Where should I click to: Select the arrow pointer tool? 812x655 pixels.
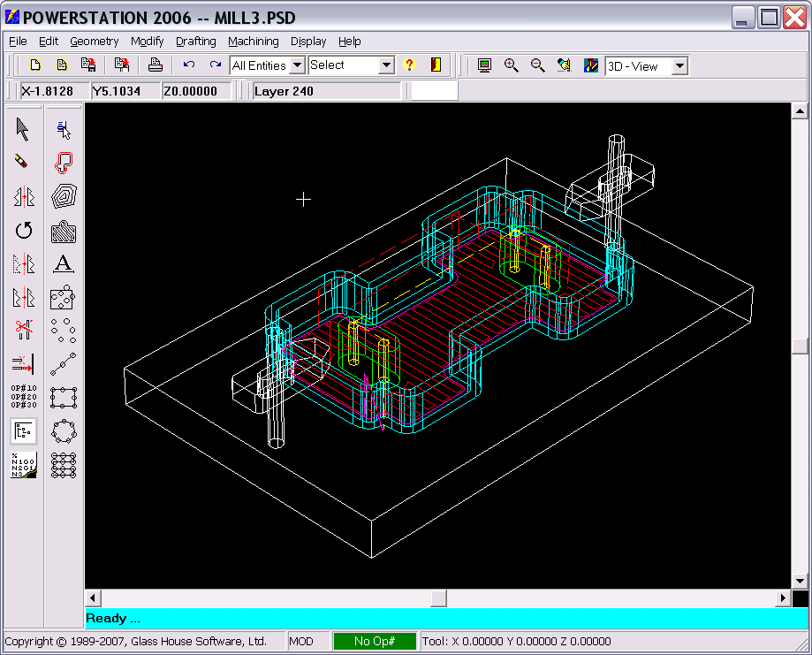pos(23,129)
